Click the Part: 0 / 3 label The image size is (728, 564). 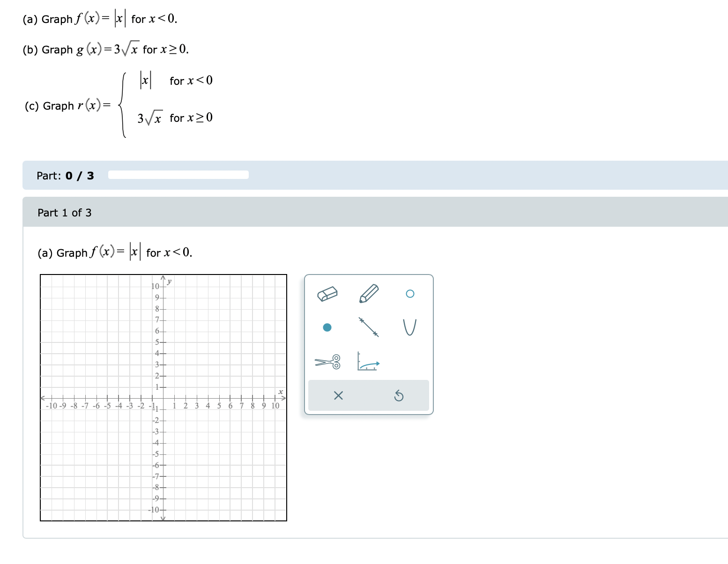[65, 176]
